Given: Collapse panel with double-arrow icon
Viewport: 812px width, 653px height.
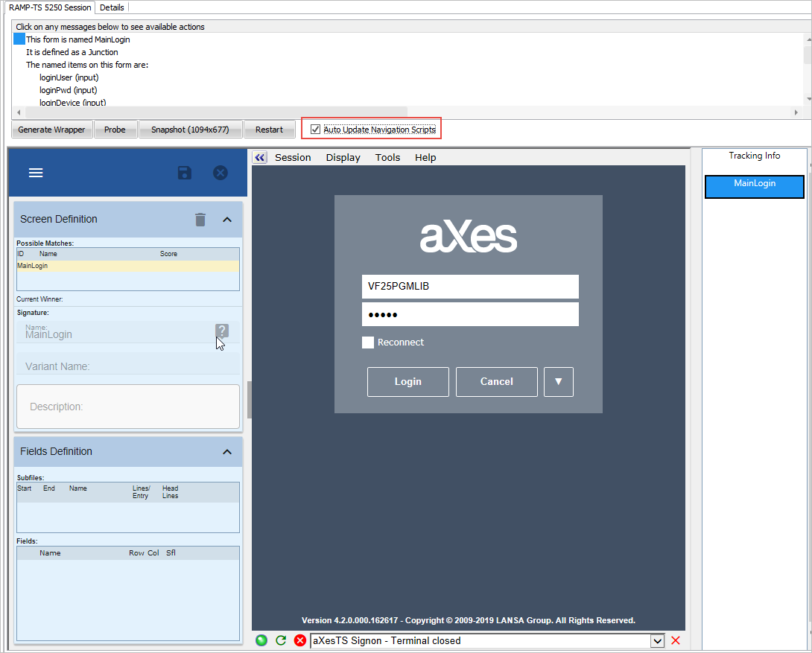Looking at the screenshot, I should [x=259, y=157].
